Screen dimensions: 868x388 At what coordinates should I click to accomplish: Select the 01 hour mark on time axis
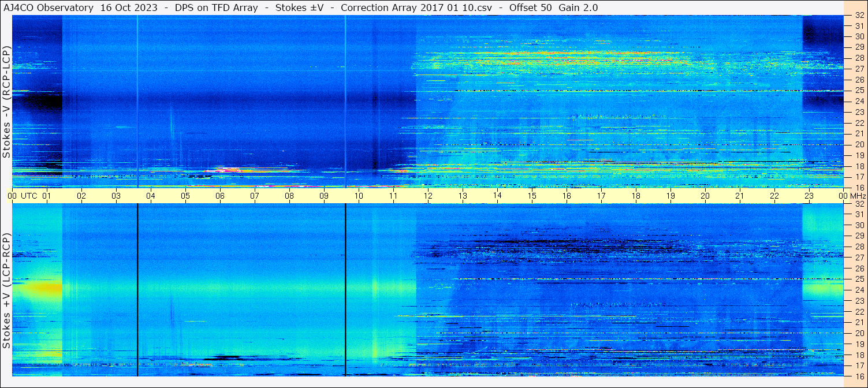[46, 196]
